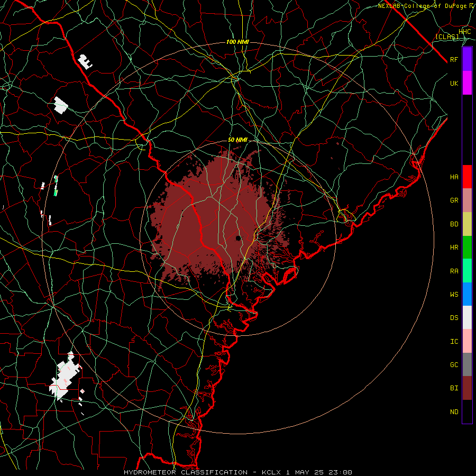The image size is (476, 476).
Task: Click the WS blue legend swatch
Action: (x=467, y=294)
